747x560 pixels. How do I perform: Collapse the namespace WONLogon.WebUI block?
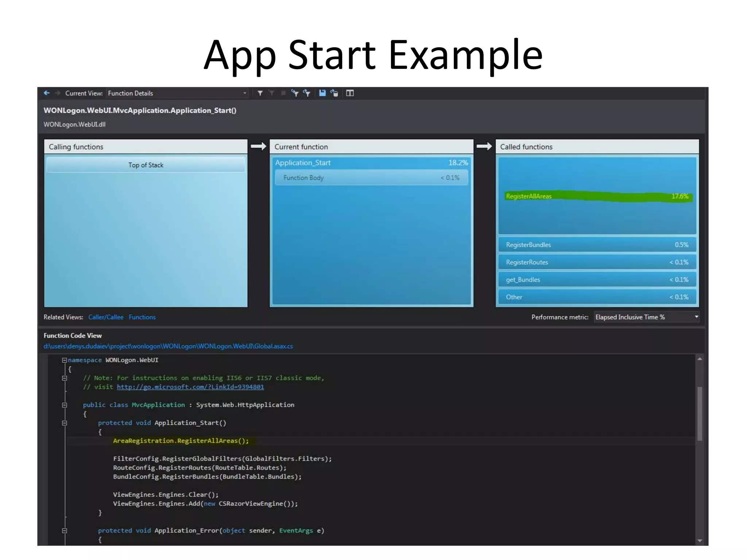(x=65, y=360)
